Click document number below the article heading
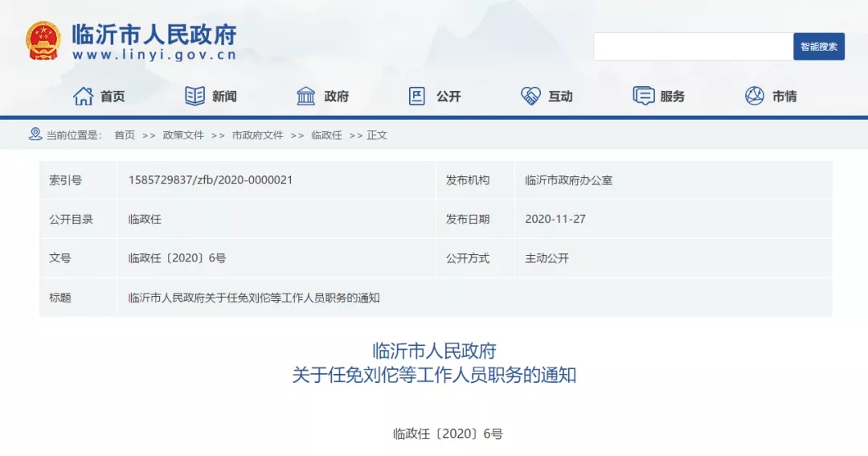 [x=448, y=433]
